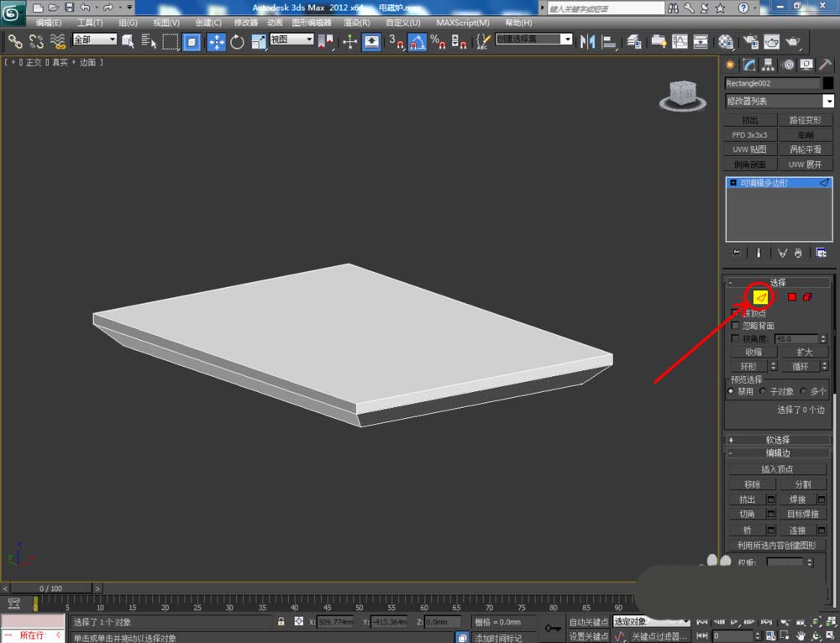Select the Select and Link chain tool

(x=14, y=42)
